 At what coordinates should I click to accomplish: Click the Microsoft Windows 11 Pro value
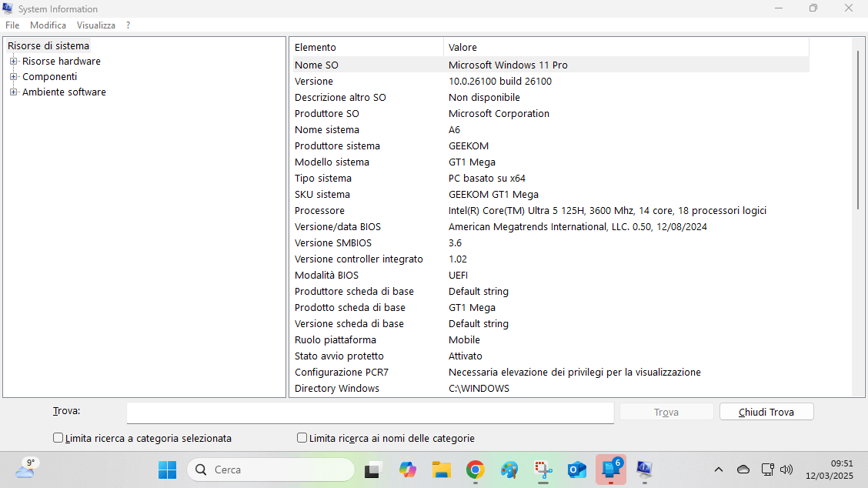point(508,65)
